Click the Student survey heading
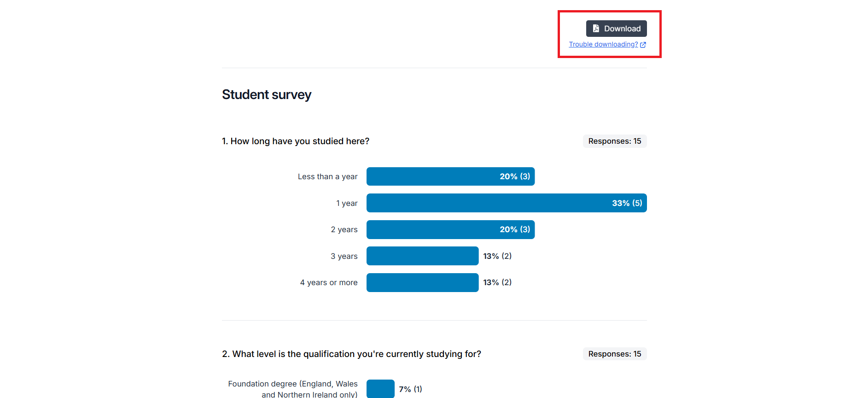This screenshot has height=398, width=868. [x=267, y=94]
